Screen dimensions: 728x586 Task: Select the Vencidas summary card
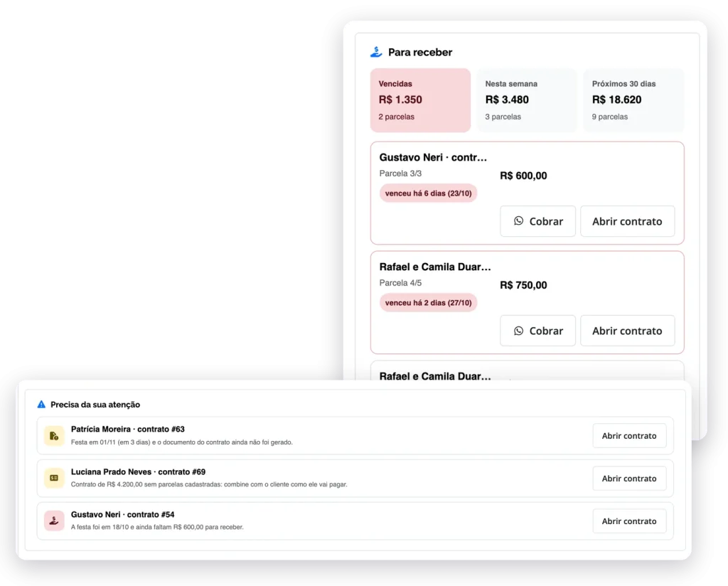click(x=420, y=100)
